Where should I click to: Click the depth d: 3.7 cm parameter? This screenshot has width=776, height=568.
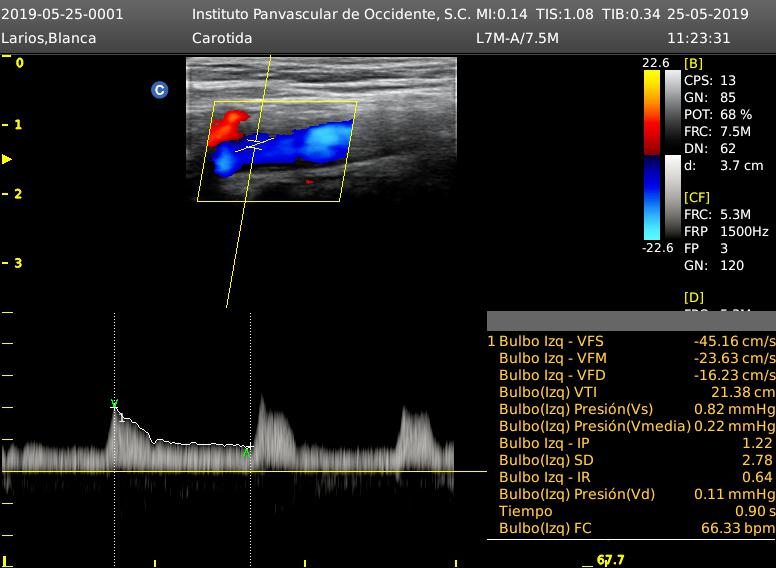(724, 165)
